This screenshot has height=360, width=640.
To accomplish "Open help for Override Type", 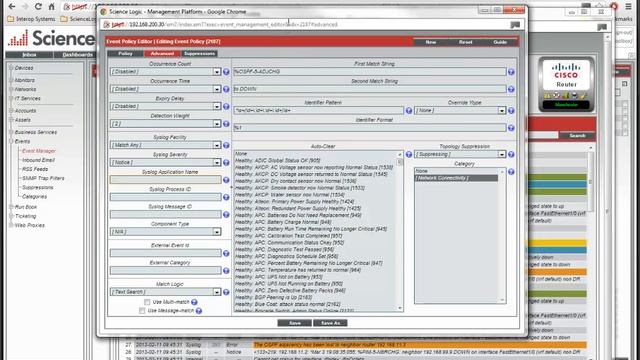I will pos(511,111).
